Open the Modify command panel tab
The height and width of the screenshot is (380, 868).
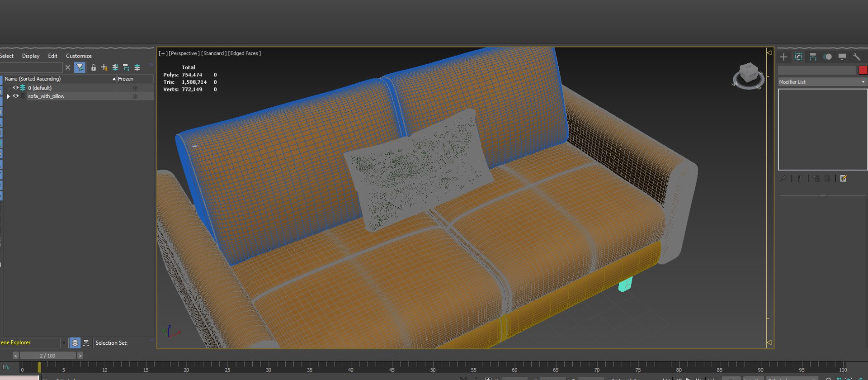pyautogui.click(x=798, y=57)
